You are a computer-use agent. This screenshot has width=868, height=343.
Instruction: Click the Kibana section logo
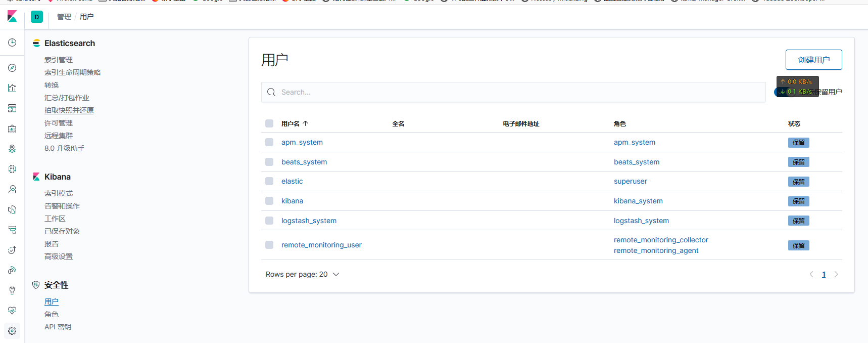(36, 177)
